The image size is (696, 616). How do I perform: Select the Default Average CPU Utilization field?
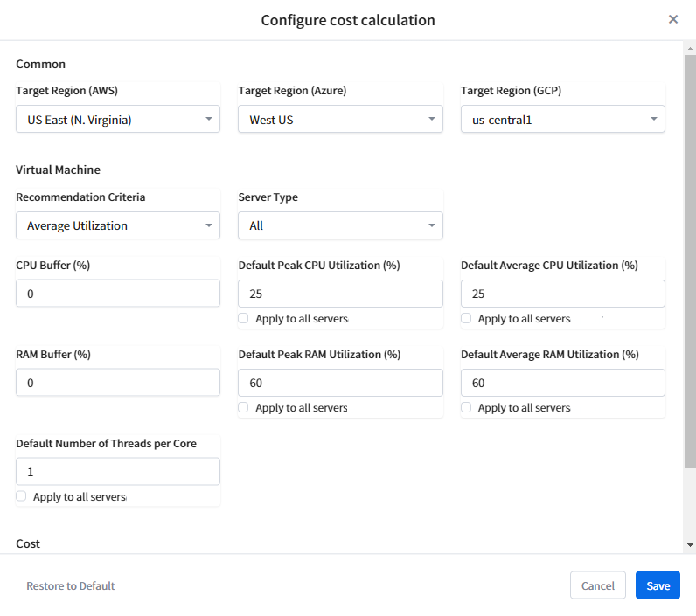point(562,294)
